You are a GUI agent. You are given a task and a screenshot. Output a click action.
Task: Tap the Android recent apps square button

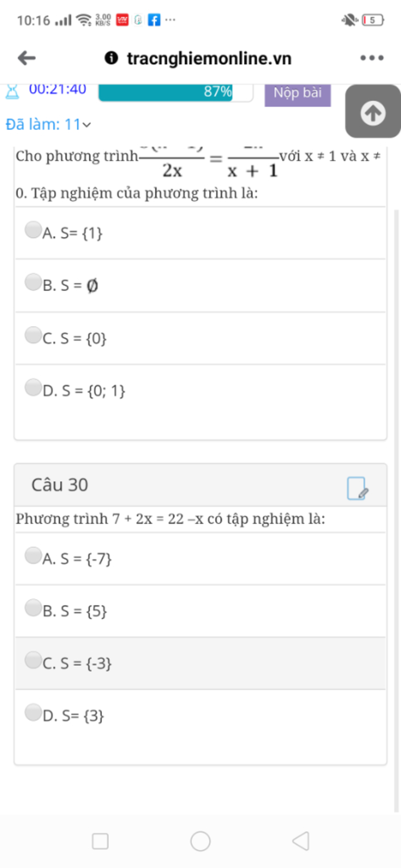coord(100,841)
